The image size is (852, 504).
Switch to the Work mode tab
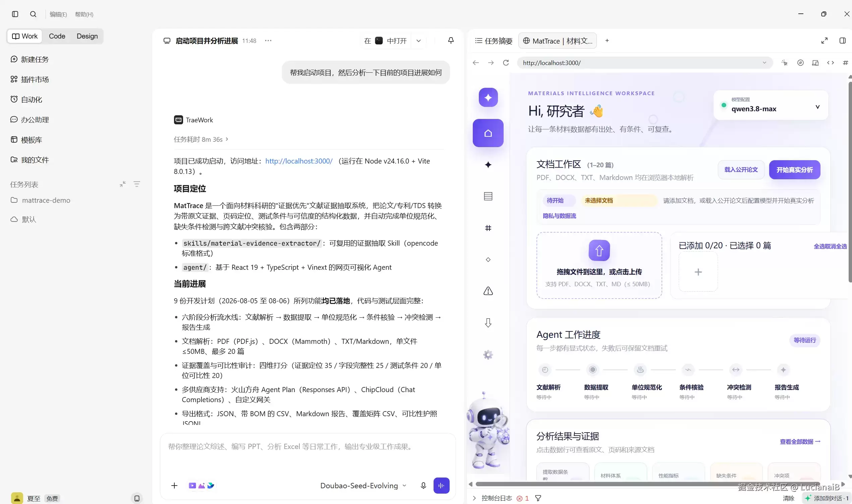click(x=24, y=36)
